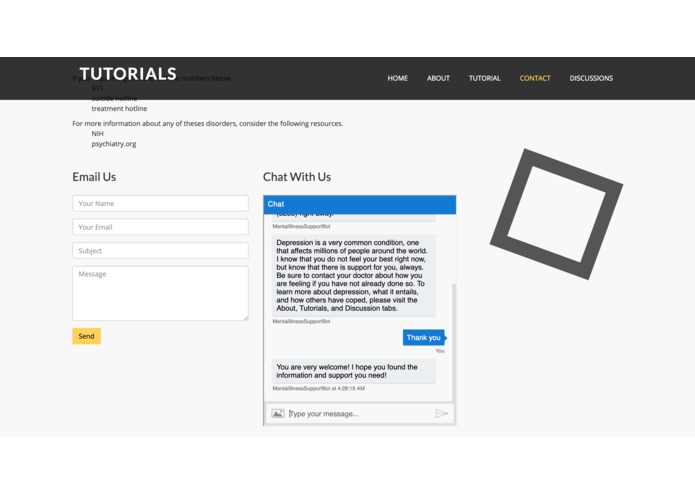
Task: Click the image attachment icon in chat
Action: coord(277,413)
